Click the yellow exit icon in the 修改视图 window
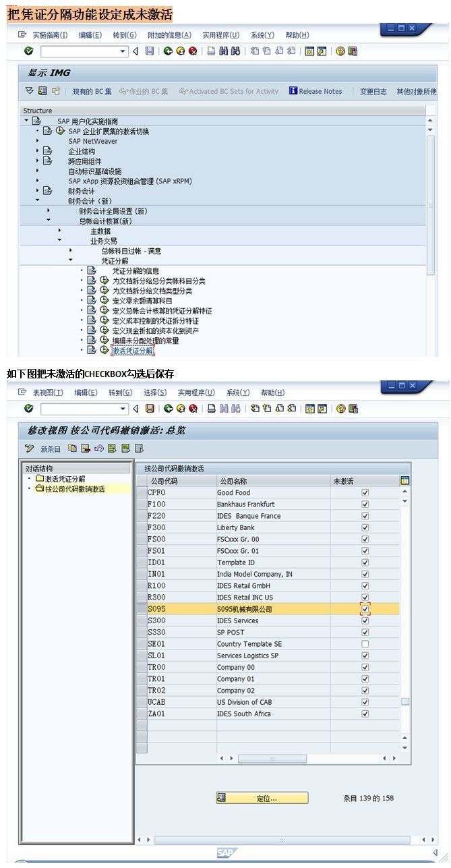Viewport: 451px width, 868px height. [x=180, y=409]
